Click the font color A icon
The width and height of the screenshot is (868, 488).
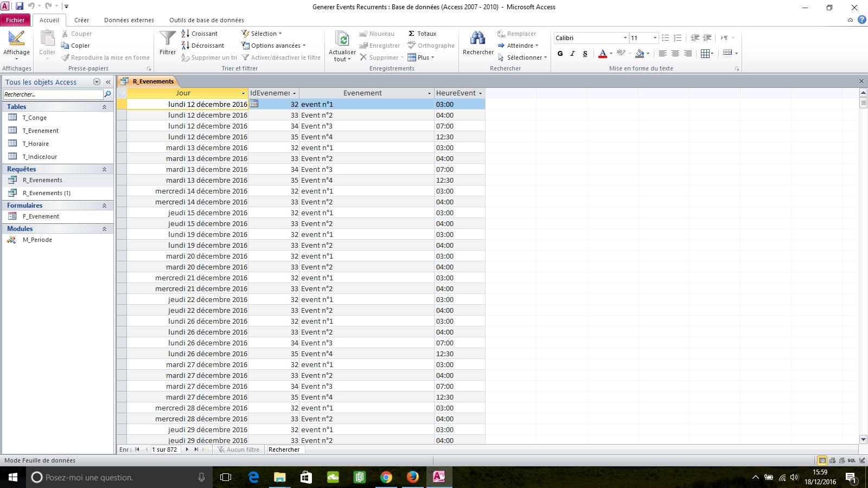(x=602, y=53)
